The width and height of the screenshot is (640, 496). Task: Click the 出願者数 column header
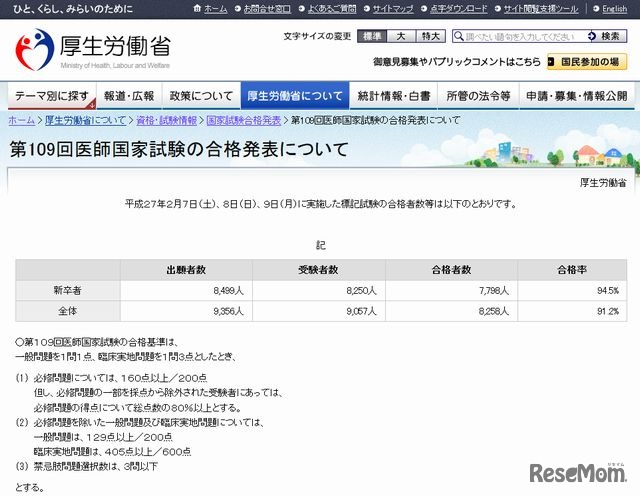click(186, 270)
